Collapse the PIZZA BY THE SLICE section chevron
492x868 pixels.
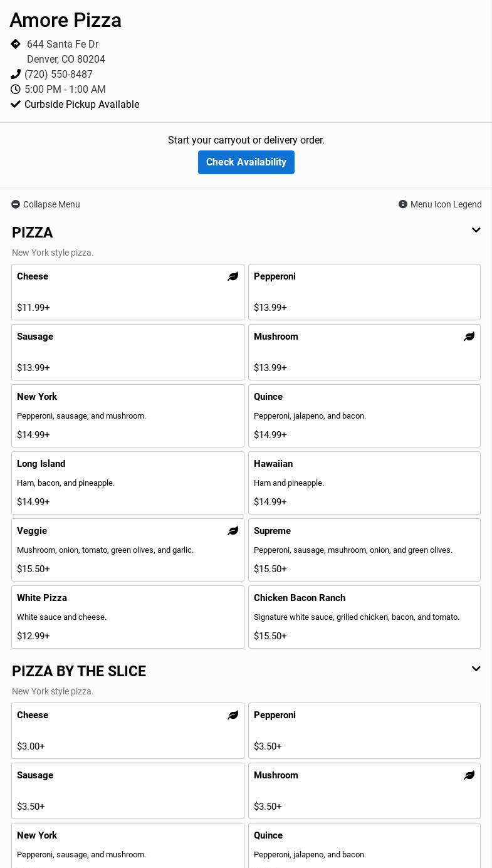[x=476, y=669]
